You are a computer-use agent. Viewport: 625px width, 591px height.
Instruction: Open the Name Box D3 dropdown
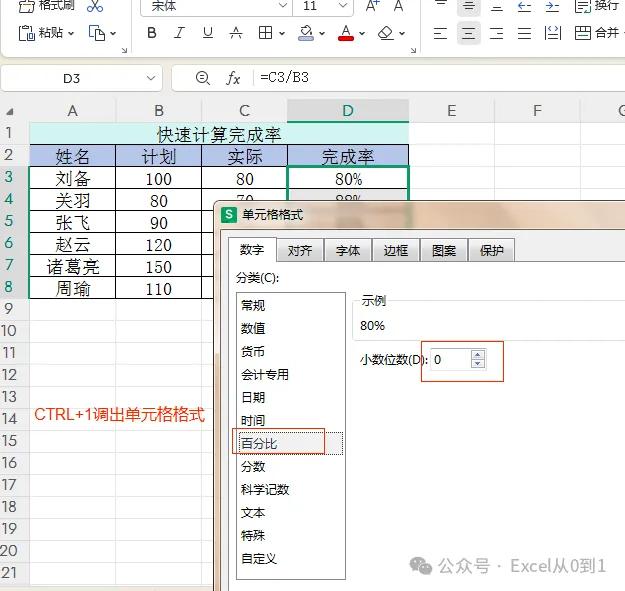[151, 78]
